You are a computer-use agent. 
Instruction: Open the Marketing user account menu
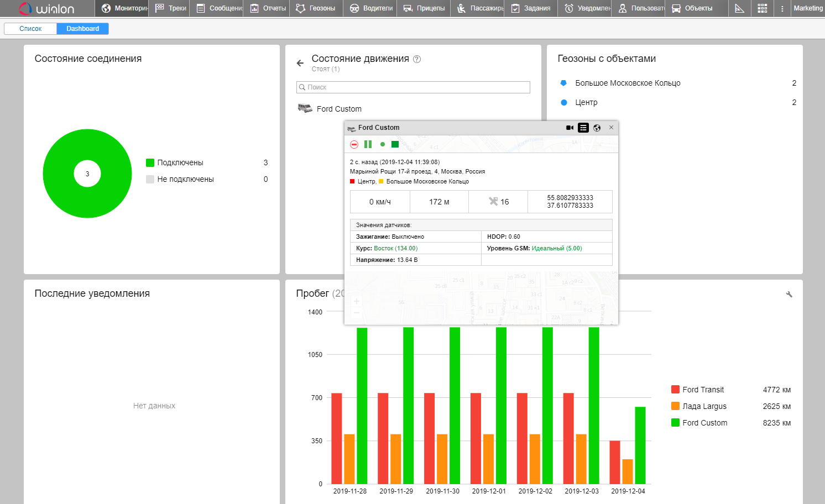tap(808, 8)
